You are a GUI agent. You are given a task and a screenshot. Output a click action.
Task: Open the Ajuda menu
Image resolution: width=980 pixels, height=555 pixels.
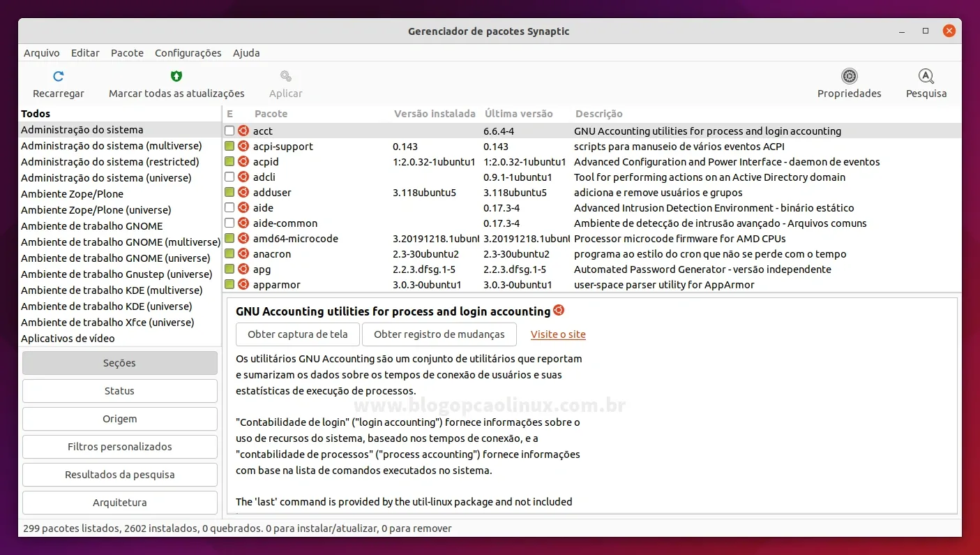click(246, 53)
